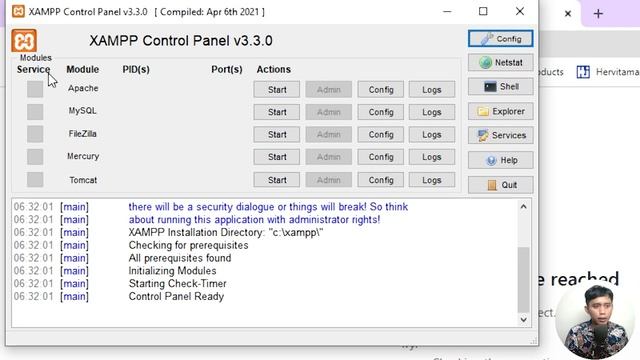Open a new tab in the browser window
Image resolution: width=640 pixels, height=360 pixels.
[x=598, y=13]
